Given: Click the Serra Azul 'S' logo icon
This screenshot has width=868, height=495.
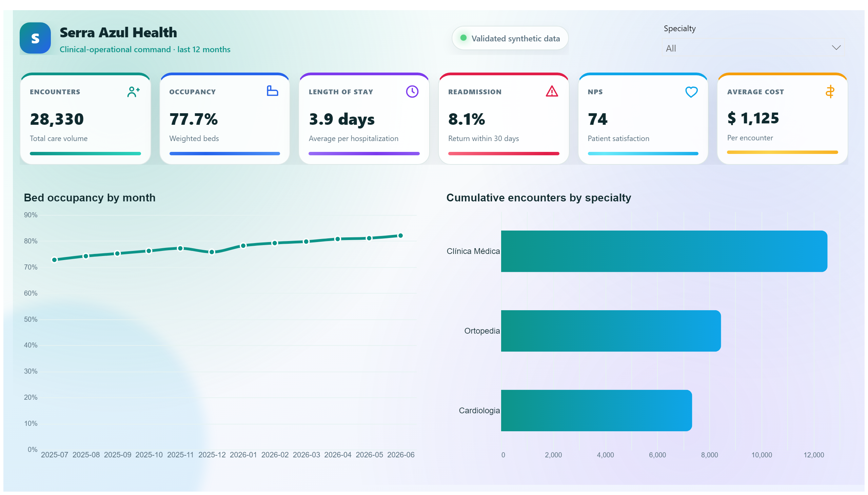Looking at the screenshot, I should pos(35,38).
